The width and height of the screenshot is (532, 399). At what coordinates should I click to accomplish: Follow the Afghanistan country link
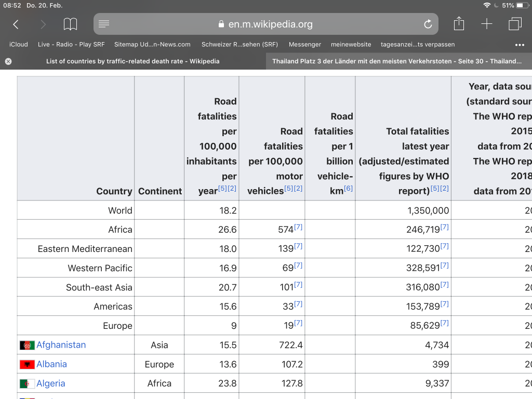(x=61, y=345)
